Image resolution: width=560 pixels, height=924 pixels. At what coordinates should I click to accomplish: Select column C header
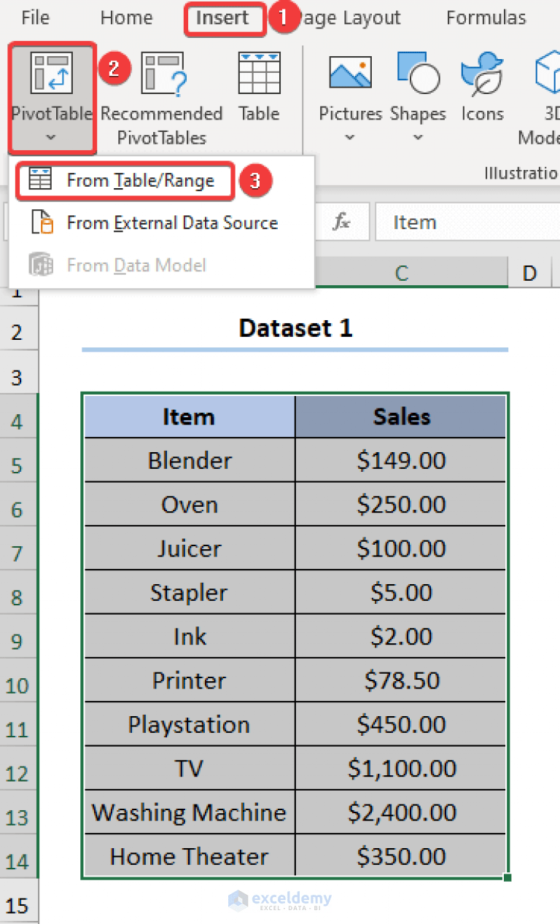(x=401, y=271)
